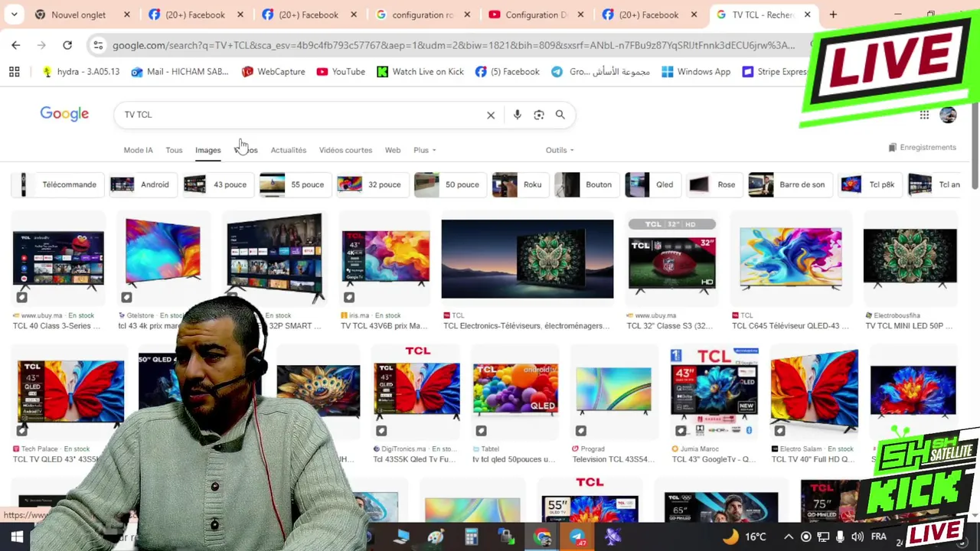Open the Google apps grid
The height and width of the screenshot is (551, 980).
(924, 115)
